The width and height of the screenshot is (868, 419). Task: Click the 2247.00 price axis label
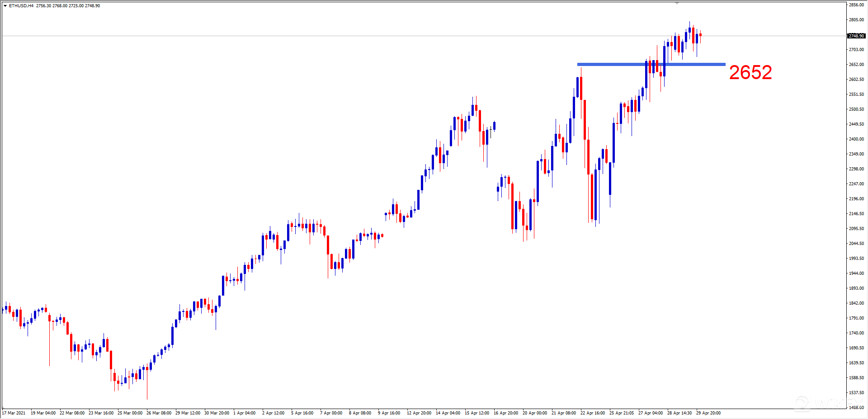(856, 184)
